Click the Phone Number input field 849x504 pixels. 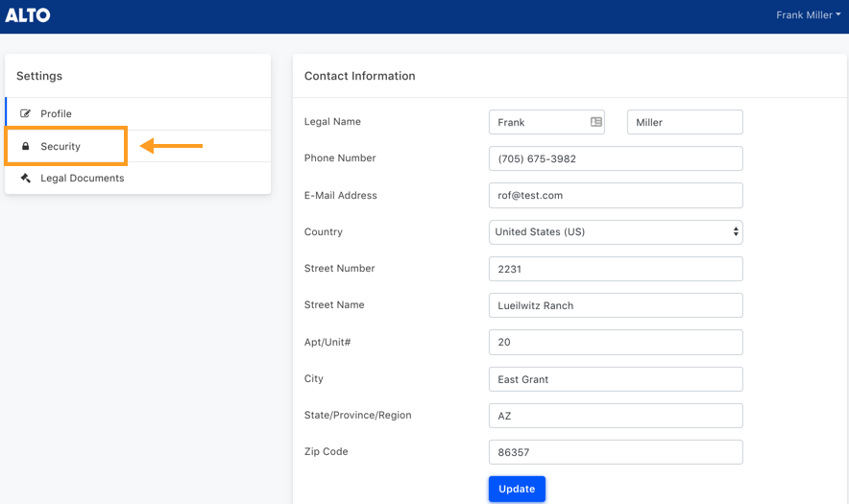pos(616,158)
